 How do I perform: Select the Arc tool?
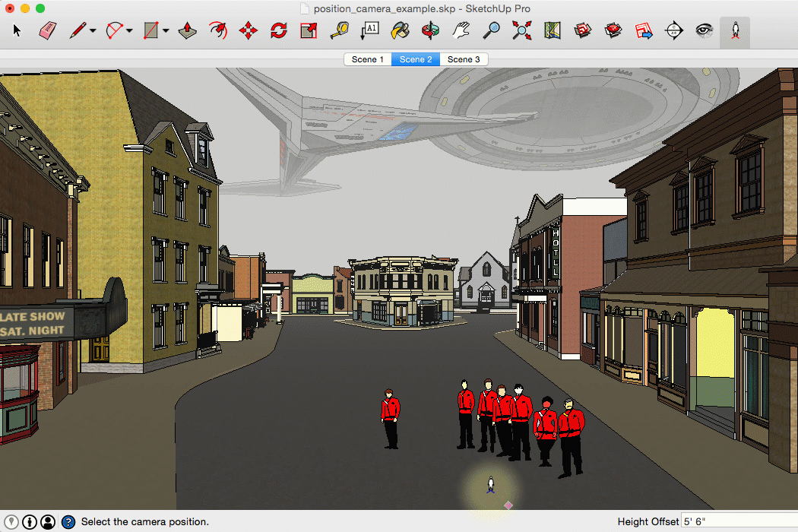114,30
